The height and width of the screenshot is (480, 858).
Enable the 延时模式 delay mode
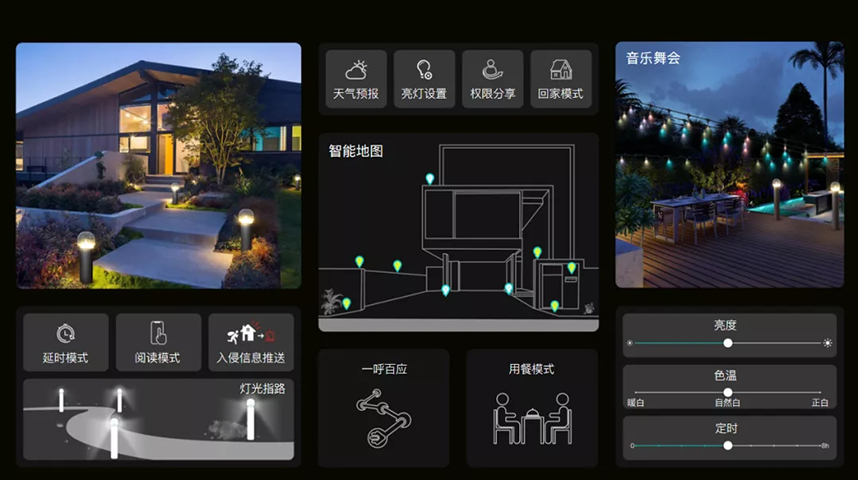pos(66,343)
